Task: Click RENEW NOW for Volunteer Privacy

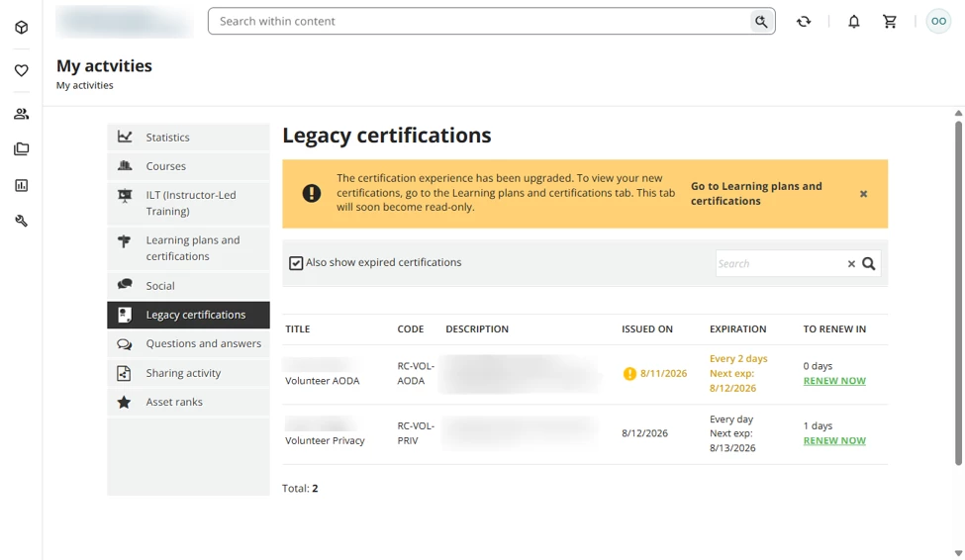Action: pyautogui.click(x=834, y=440)
